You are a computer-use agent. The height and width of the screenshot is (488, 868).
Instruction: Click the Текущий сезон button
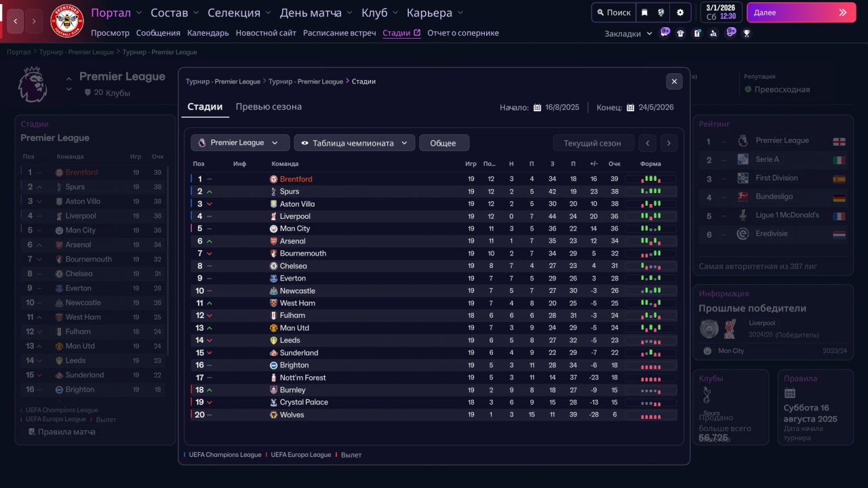pyautogui.click(x=593, y=143)
